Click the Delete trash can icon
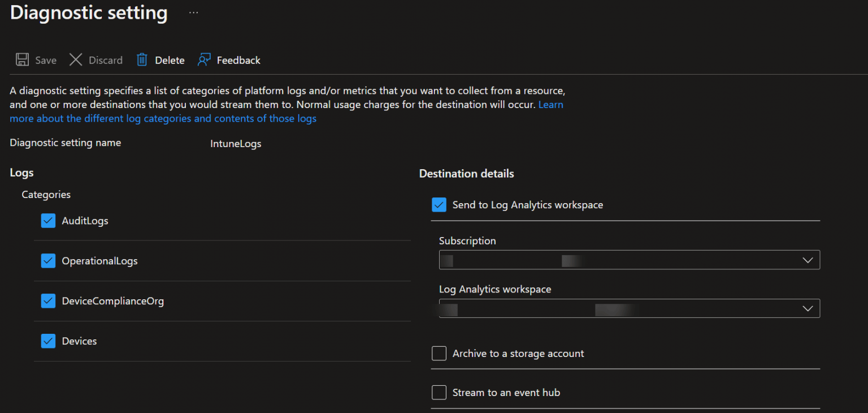 (x=141, y=59)
